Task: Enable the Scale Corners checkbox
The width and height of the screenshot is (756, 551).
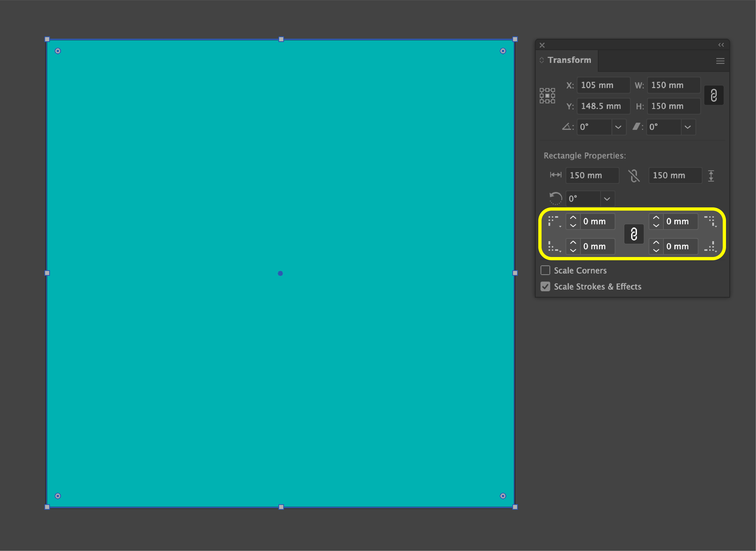Action: point(545,270)
